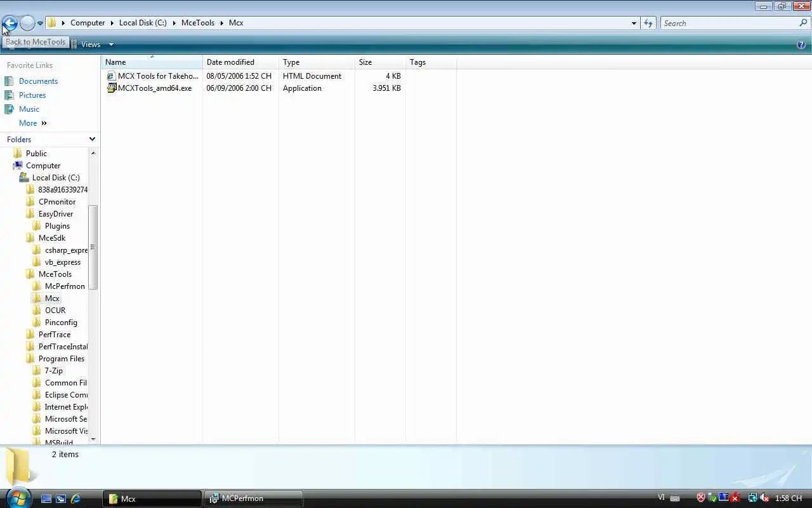Select Public folder in tree
Screen dimensions: 812x508
click(x=36, y=154)
